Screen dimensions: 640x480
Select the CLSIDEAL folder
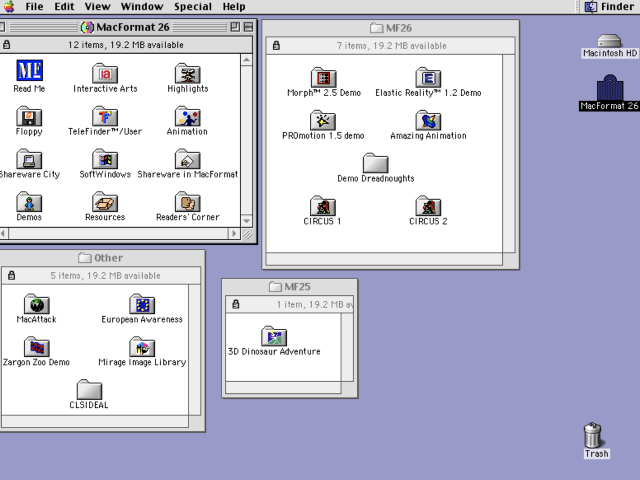pyautogui.click(x=89, y=390)
